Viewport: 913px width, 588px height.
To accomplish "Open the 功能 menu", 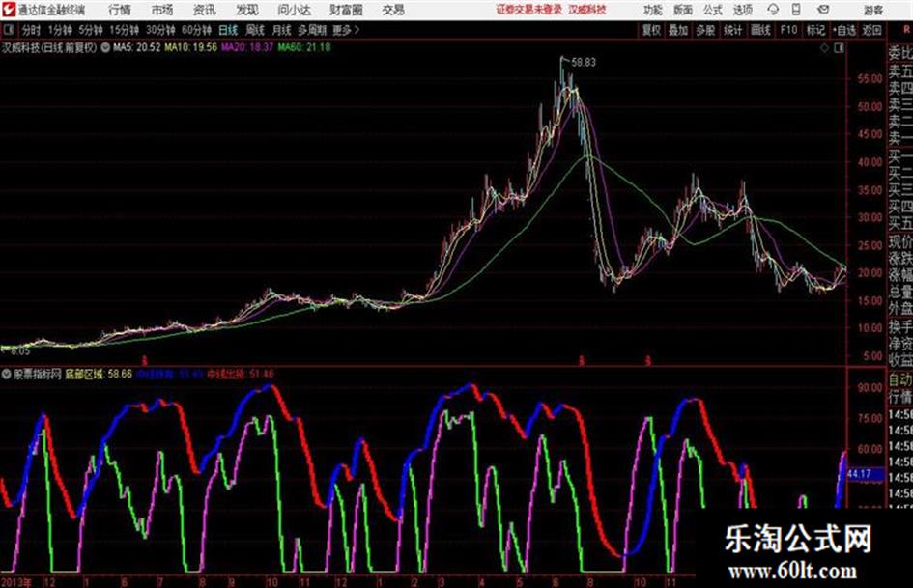I will click(x=653, y=10).
